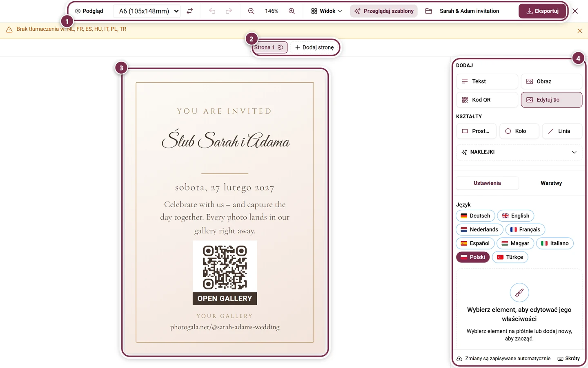
Task: Add a Linia line shape
Action: click(x=562, y=131)
